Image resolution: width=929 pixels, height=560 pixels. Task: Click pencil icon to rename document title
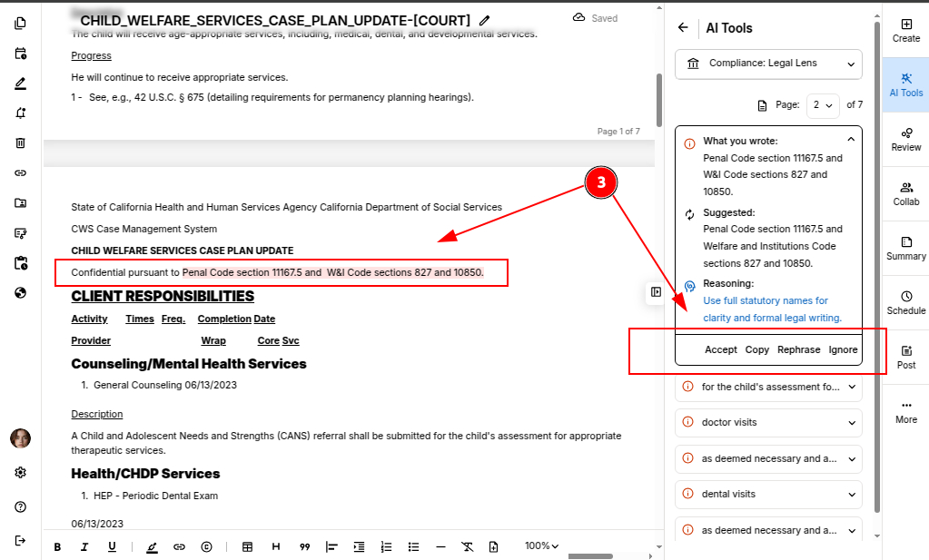coord(485,20)
